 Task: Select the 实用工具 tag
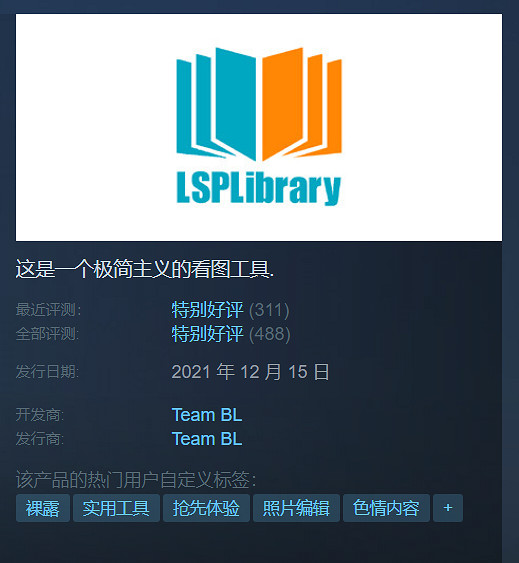click(x=116, y=508)
